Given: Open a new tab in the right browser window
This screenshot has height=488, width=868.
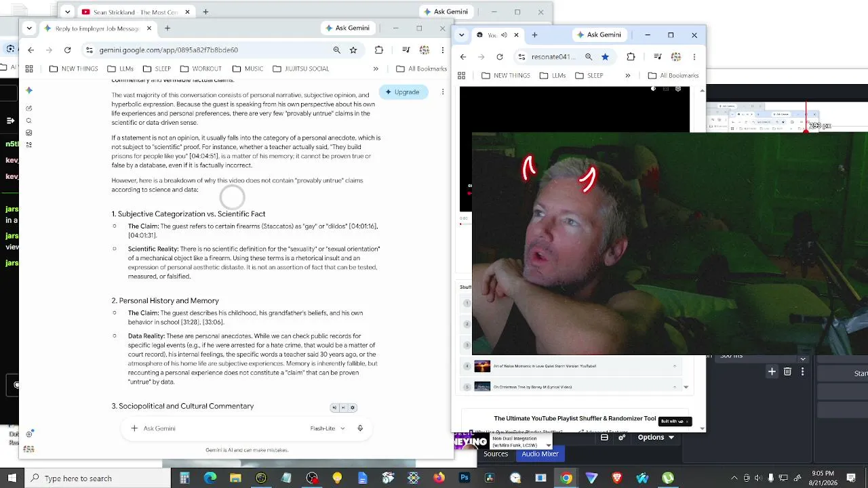Looking at the screenshot, I should click(x=534, y=35).
